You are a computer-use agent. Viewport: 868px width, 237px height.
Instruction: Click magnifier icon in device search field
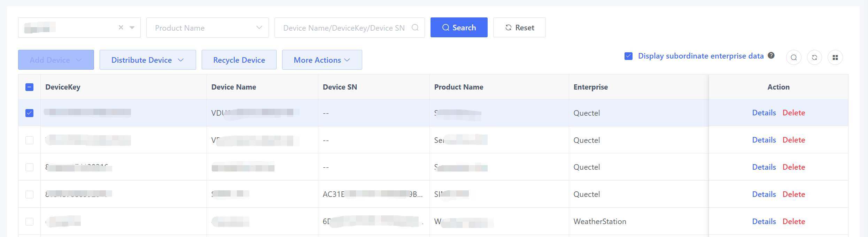[415, 28]
